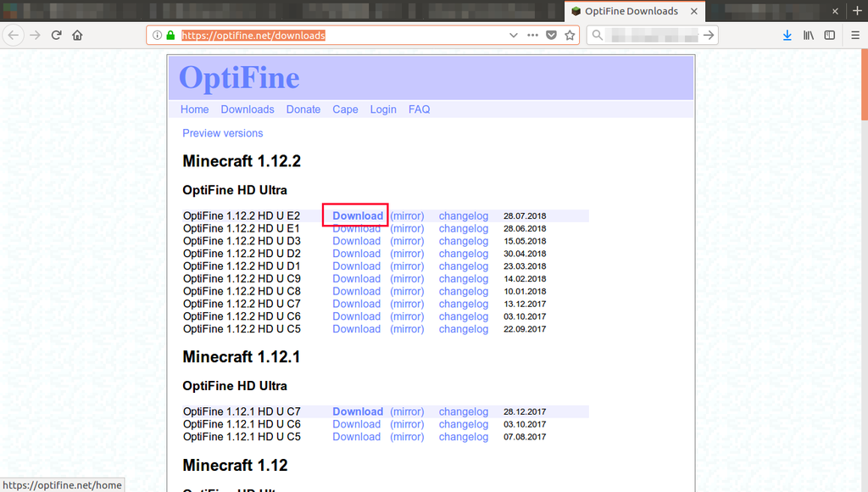Open mirror link for 1.12.2 HD U D1
Viewport: 868px width, 492px height.
click(x=407, y=266)
